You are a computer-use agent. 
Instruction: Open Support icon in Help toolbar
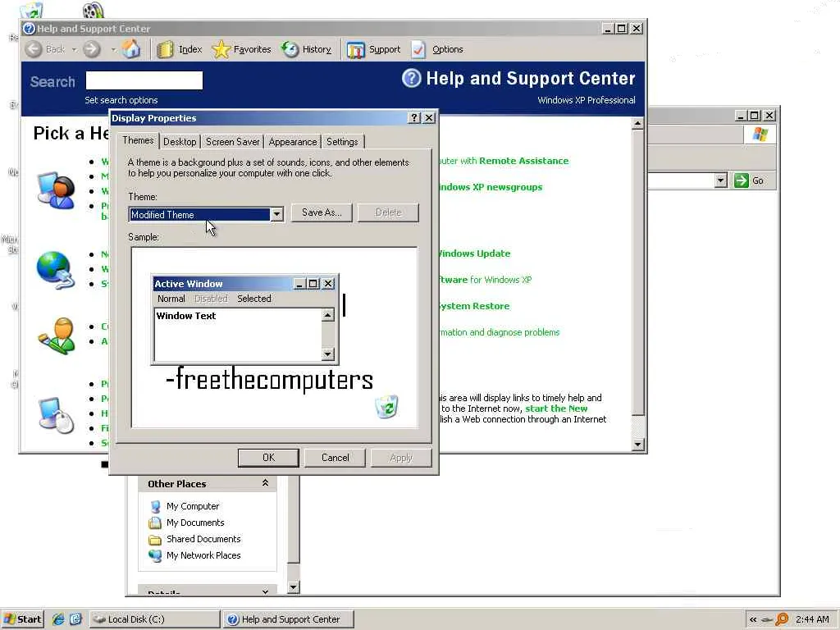tap(356, 50)
